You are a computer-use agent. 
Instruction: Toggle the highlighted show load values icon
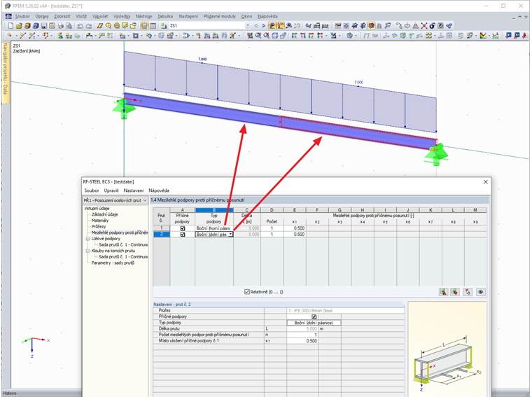(280, 26)
